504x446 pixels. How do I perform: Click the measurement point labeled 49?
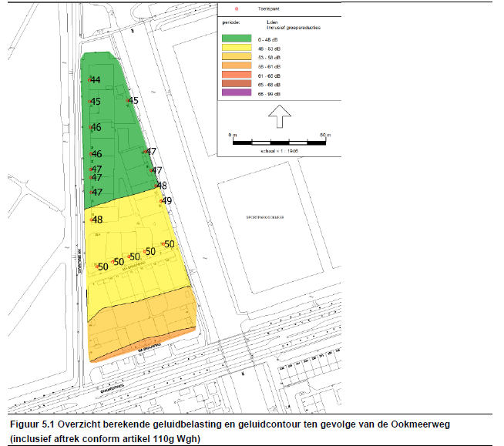click(x=161, y=200)
